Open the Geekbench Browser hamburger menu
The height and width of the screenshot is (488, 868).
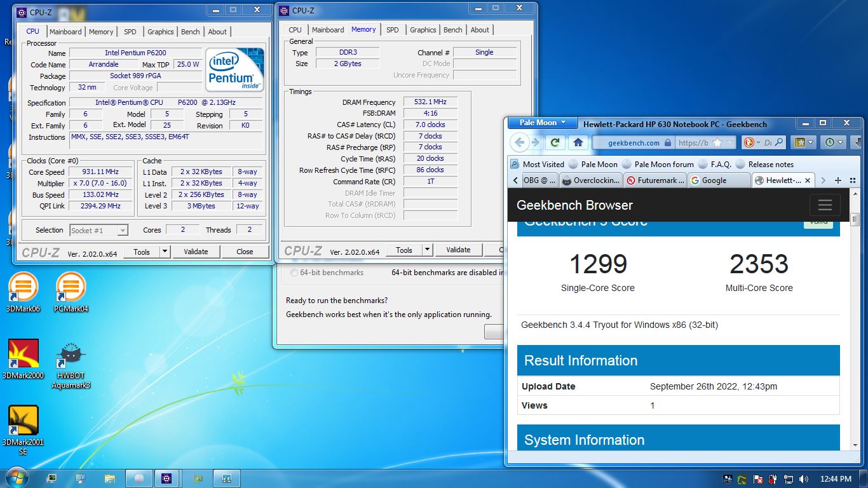825,205
